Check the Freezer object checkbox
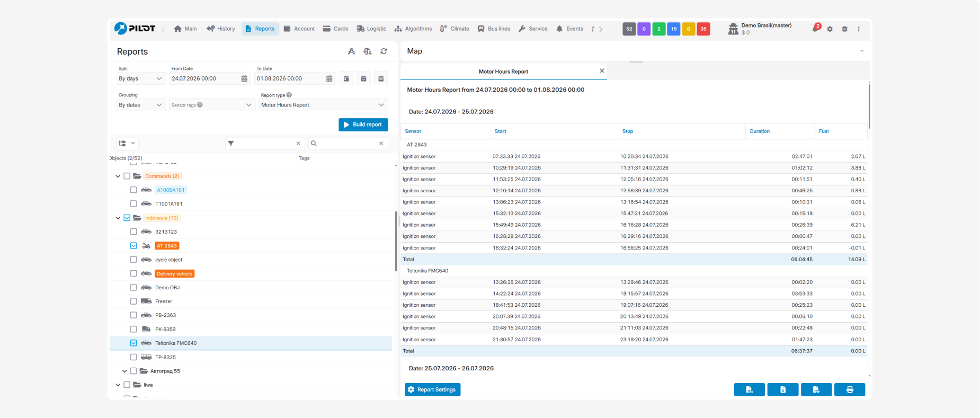The width and height of the screenshot is (980, 418). (x=133, y=301)
